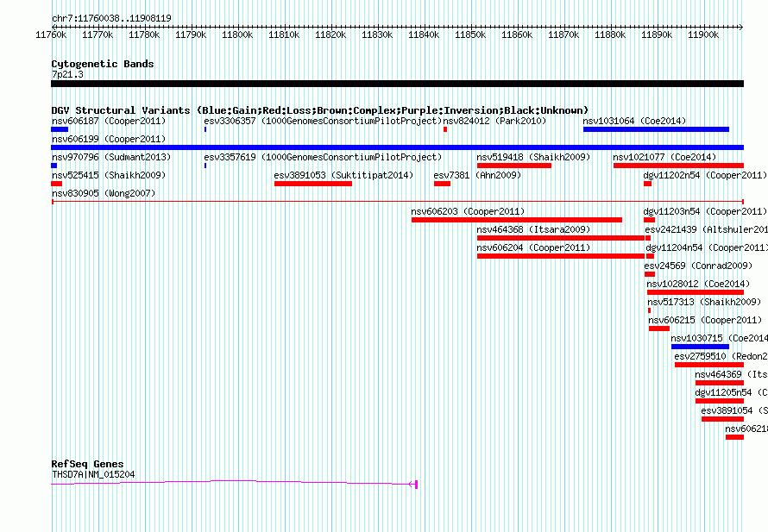Click the esv3891053 (Suktitipat2014) label

(343, 175)
